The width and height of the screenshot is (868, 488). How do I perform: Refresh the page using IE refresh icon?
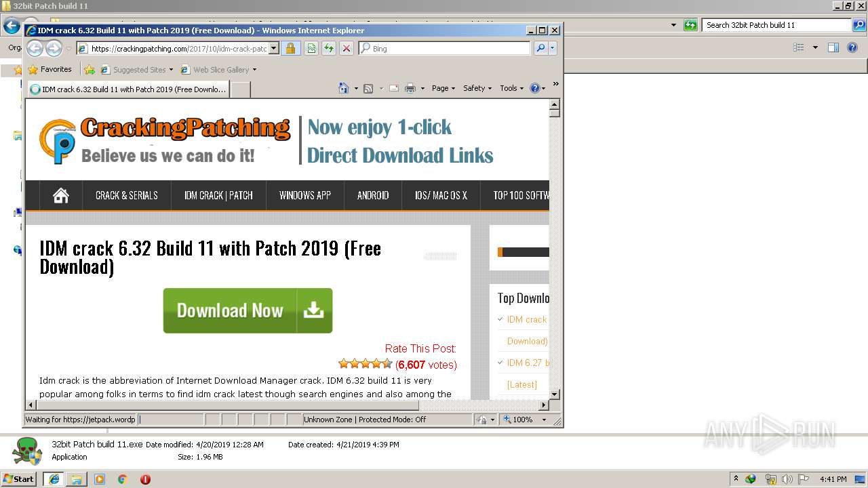(x=329, y=48)
